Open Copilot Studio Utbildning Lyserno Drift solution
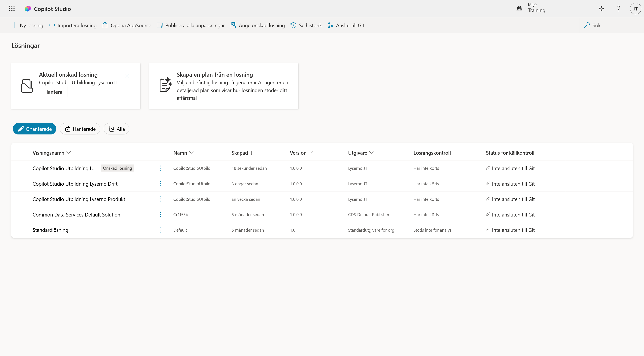 pyautogui.click(x=75, y=184)
